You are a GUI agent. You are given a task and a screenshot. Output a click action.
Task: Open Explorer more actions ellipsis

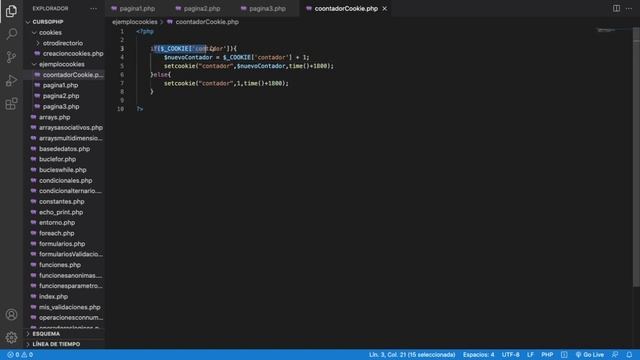click(93, 9)
